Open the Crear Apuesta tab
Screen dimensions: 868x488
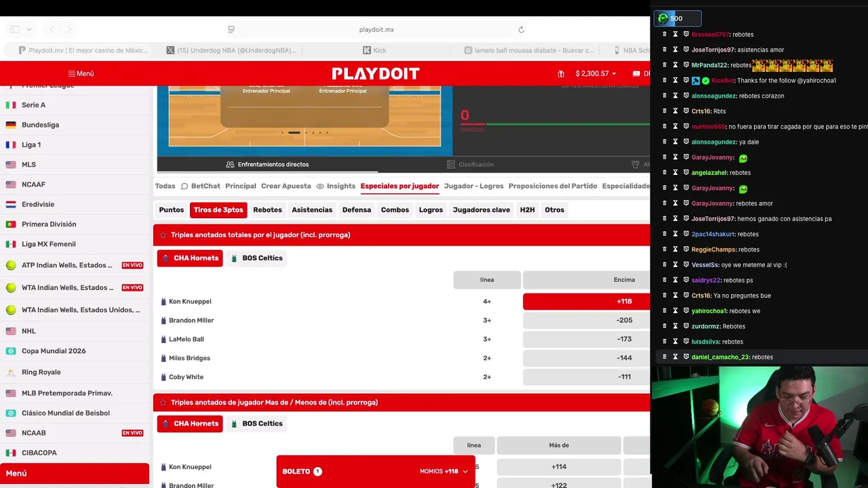(286, 186)
